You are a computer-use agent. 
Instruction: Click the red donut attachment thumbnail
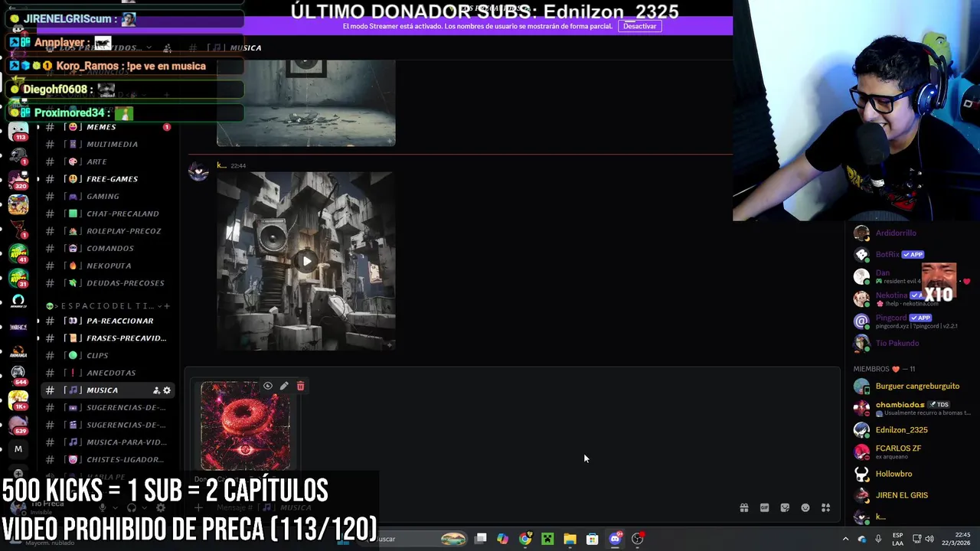tap(246, 426)
